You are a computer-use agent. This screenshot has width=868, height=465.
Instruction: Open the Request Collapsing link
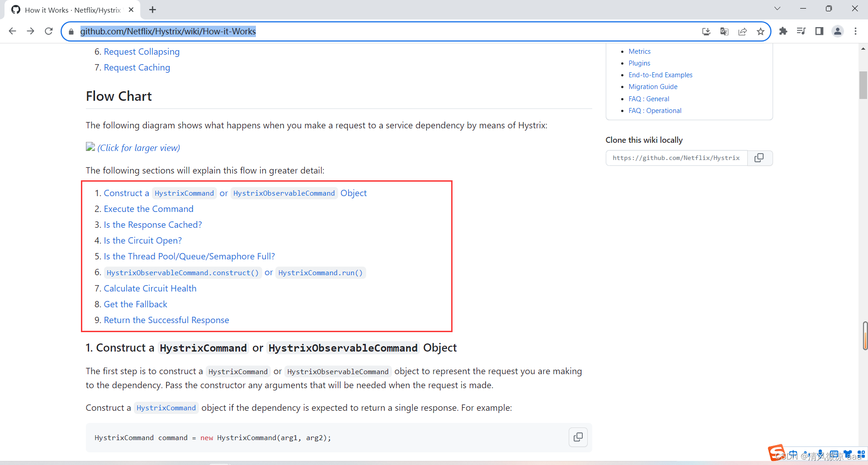tap(142, 52)
